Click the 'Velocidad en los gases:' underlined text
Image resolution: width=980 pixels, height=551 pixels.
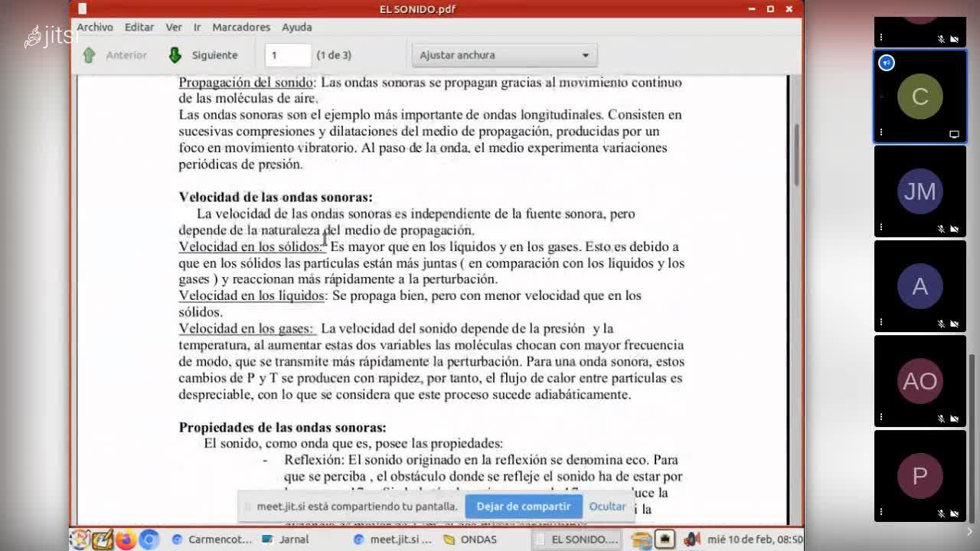click(247, 328)
